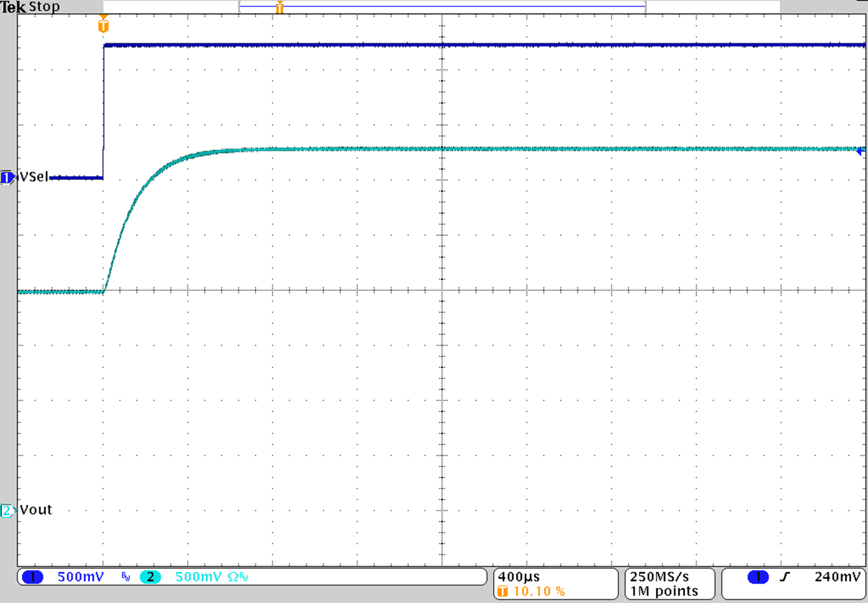Screen dimensions: 868x603
Task: Click inside the record view bar at the top
Action: 434,7
